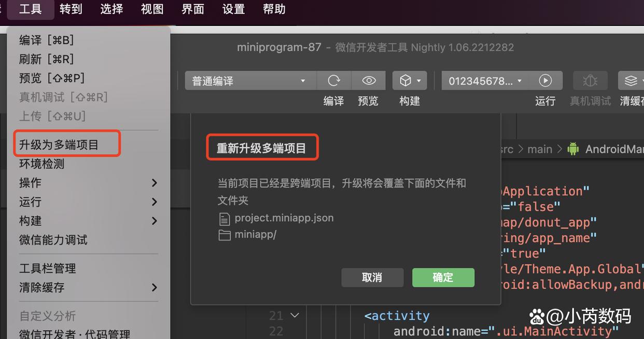Screen dimensions: 644x339
Task: Click main in the breadcrumb path
Action: click(540, 149)
